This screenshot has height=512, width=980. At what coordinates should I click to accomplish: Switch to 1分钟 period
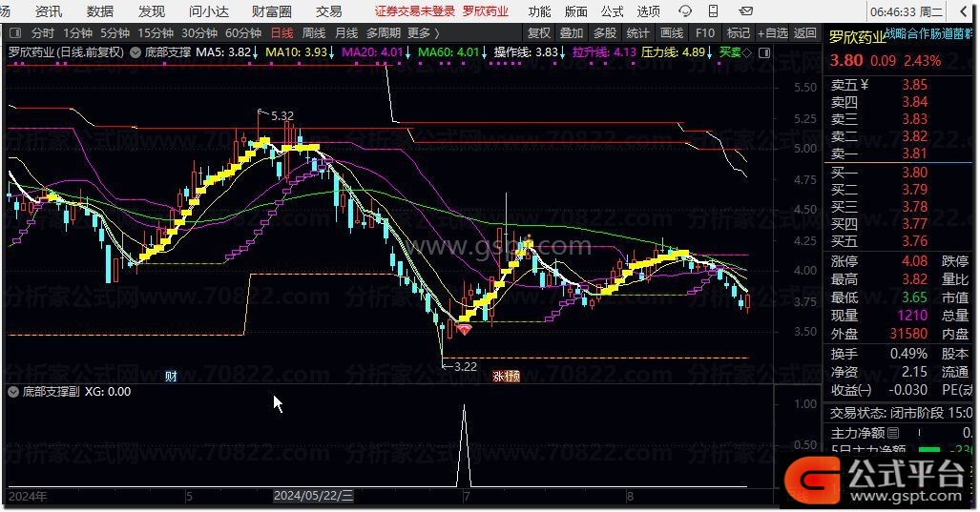point(77,33)
